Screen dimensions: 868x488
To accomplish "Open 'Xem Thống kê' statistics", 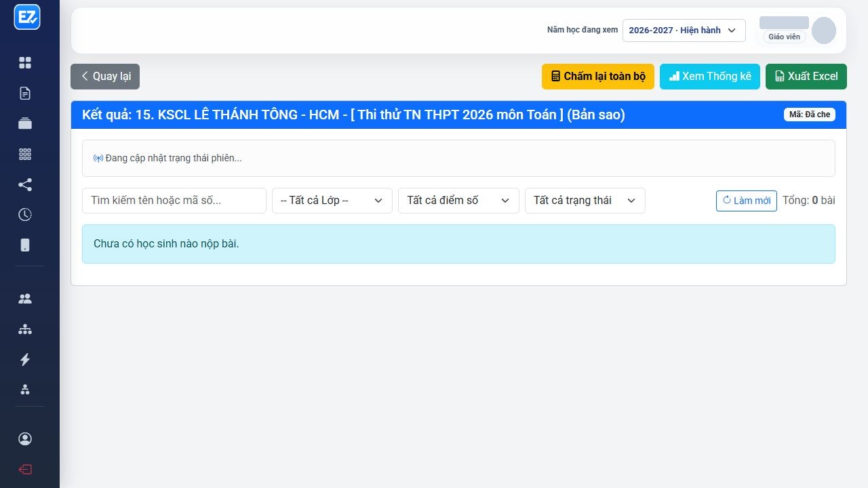I will coord(710,77).
